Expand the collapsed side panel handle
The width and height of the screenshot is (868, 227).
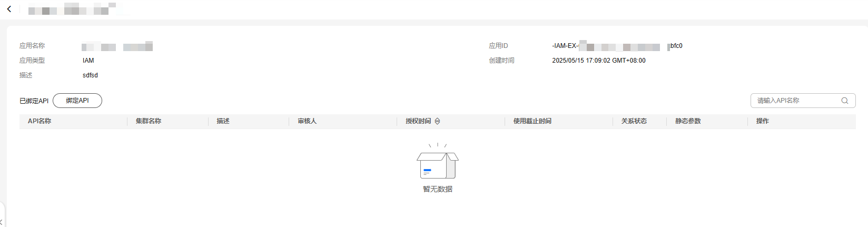point(2,215)
